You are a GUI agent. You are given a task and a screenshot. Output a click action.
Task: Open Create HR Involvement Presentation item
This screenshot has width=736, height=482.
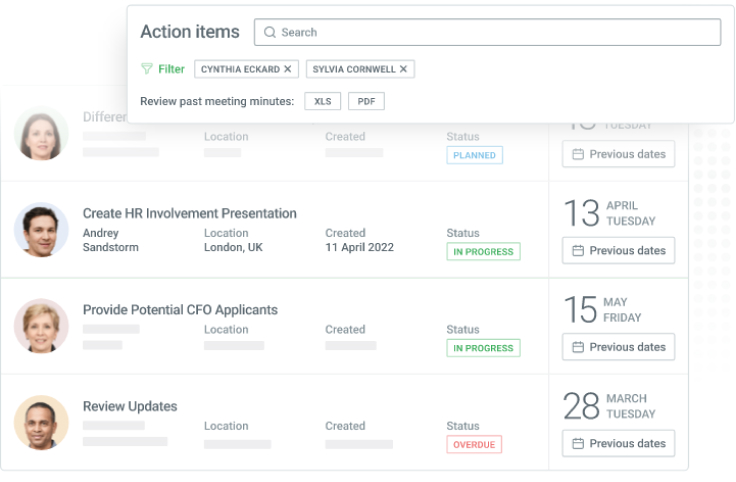tap(189, 213)
